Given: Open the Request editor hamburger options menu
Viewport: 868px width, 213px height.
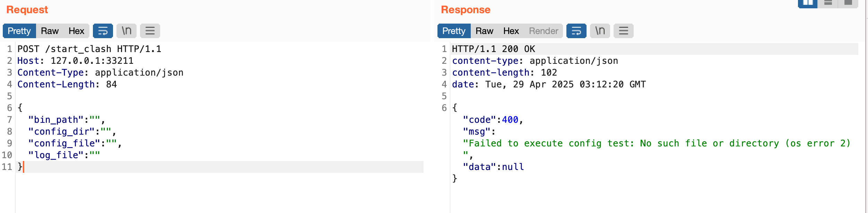Looking at the screenshot, I should [150, 31].
